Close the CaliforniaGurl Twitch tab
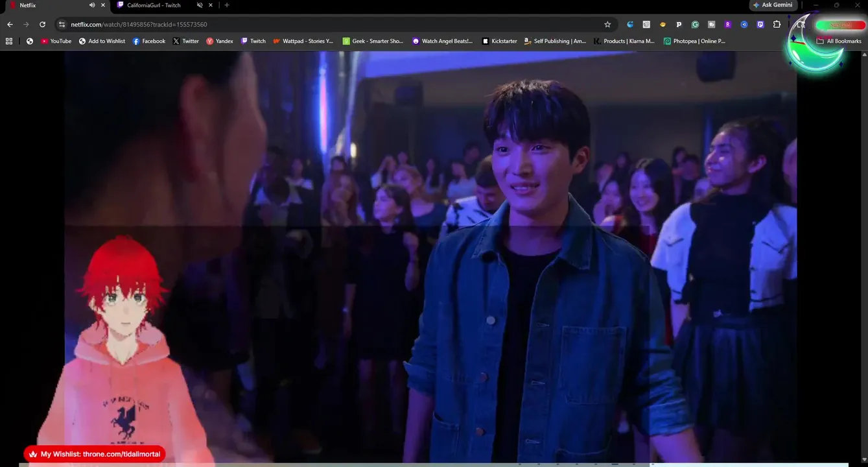 point(211,5)
